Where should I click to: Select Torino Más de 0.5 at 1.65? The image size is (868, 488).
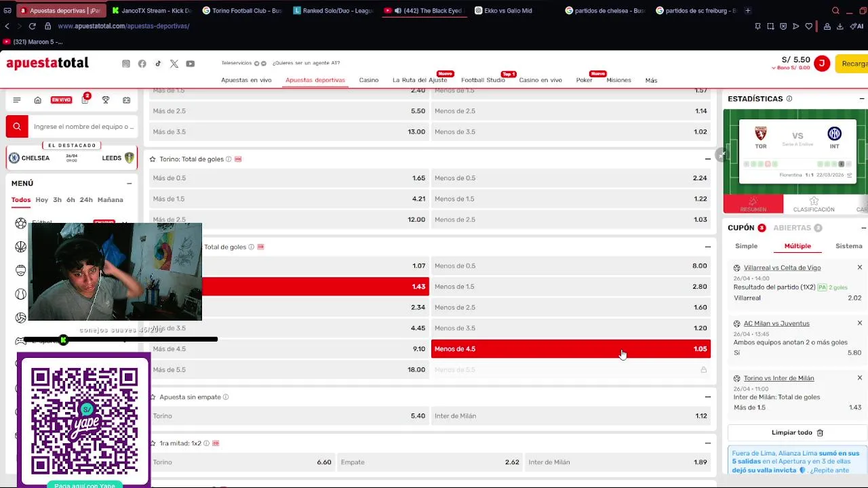click(x=289, y=178)
